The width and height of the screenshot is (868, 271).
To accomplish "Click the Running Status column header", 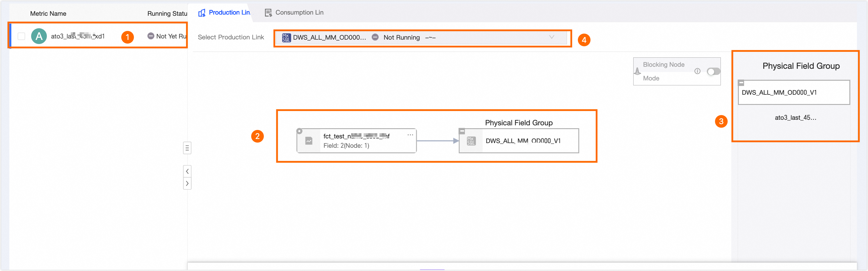I will pyautogui.click(x=167, y=13).
